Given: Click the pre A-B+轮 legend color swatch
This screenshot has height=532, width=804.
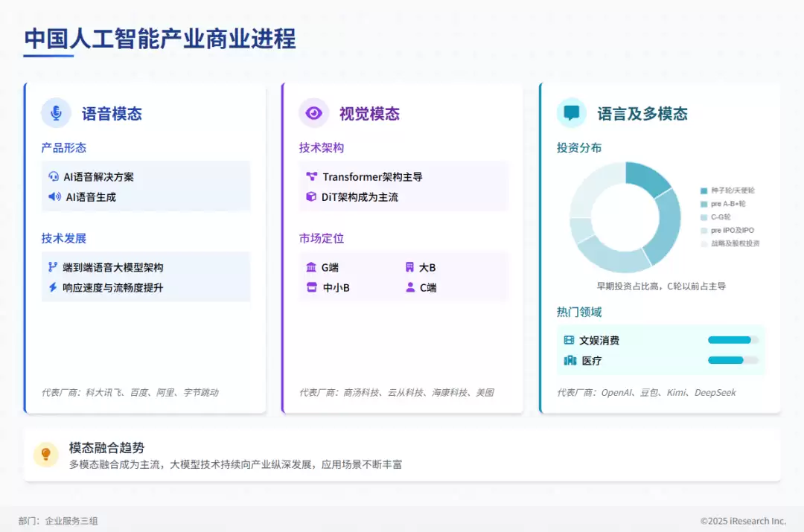Looking at the screenshot, I should (704, 204).
